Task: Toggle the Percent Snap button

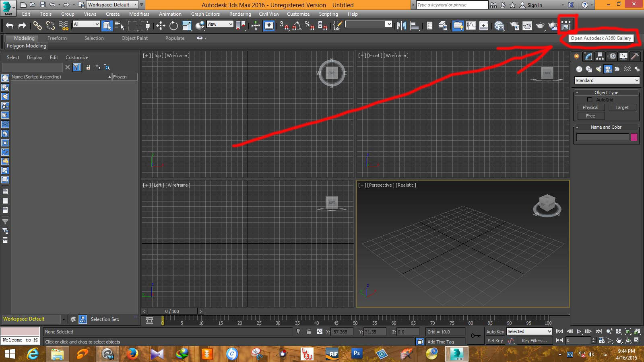Action: click(310, 26)
